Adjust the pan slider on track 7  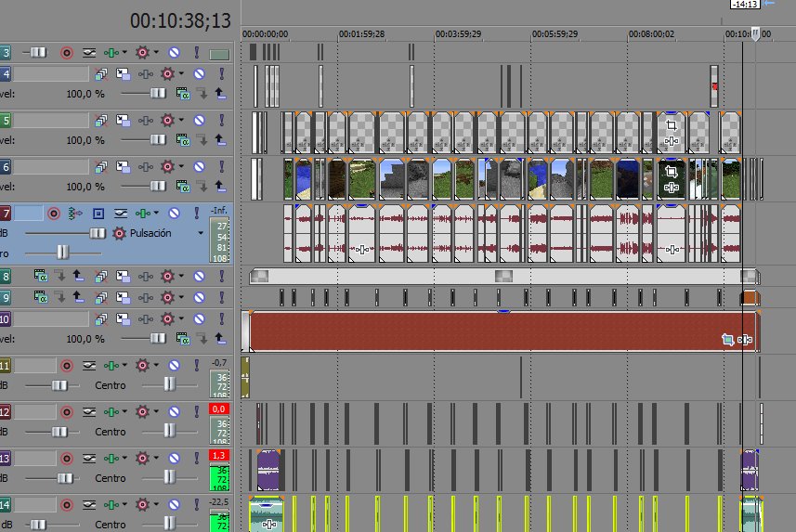click(62, 252)
